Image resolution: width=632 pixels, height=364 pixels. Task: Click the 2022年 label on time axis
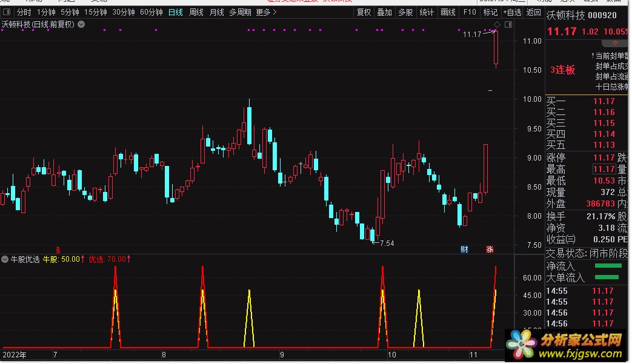pyautogui.click(x=15, y=355)
